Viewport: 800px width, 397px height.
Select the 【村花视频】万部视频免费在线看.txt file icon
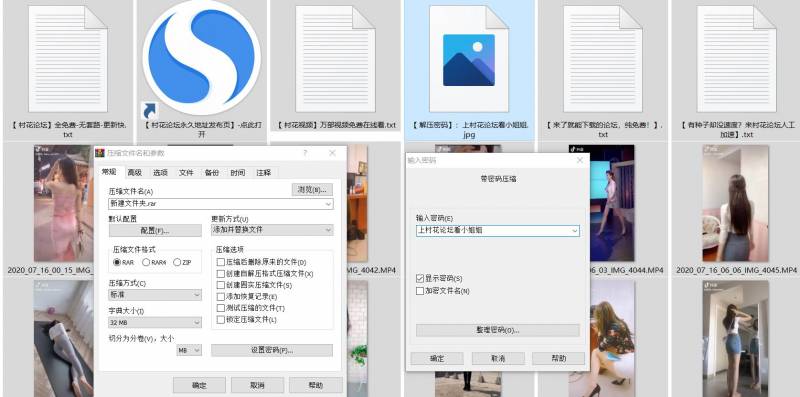335,59
